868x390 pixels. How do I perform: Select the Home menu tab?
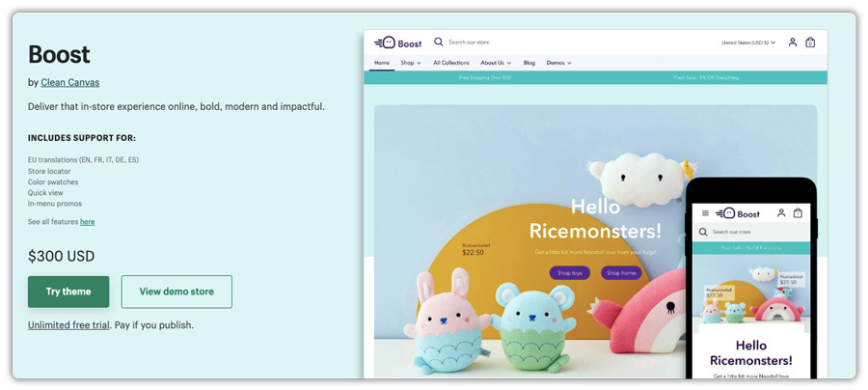click(381, 63)
